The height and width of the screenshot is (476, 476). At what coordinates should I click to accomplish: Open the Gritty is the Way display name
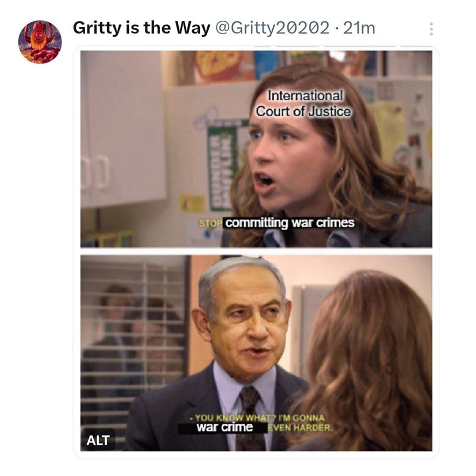click(141, 28)
